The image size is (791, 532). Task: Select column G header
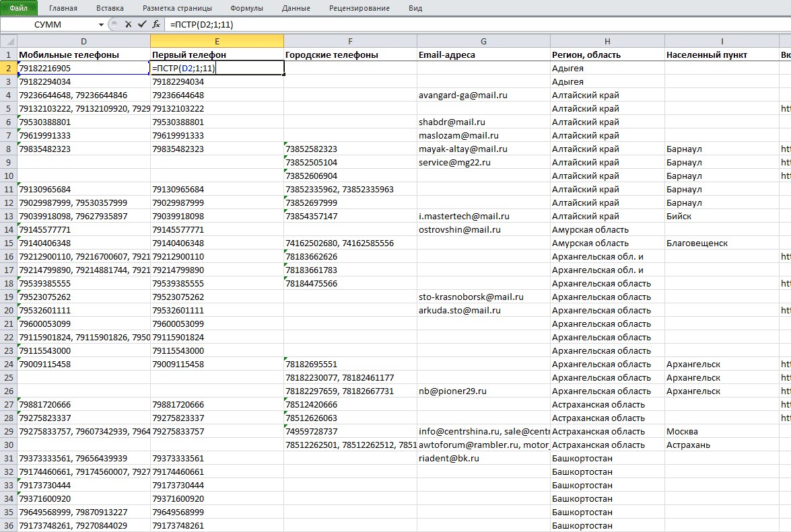pyautogui.click(x=483, y=41)
